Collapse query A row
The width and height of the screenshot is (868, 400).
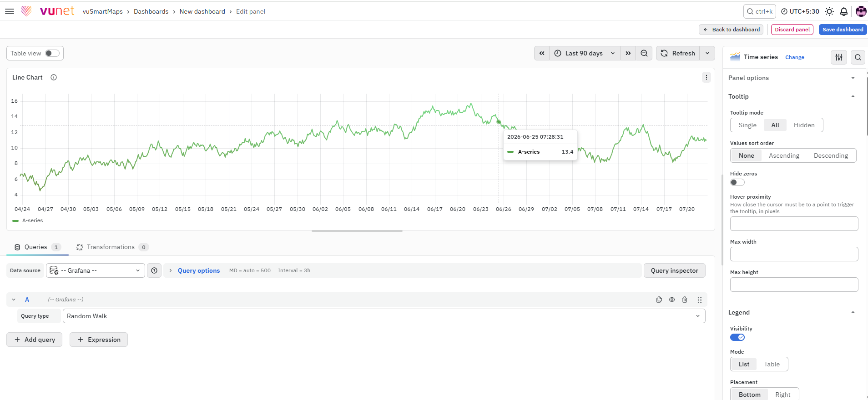(x=14, y=300)
